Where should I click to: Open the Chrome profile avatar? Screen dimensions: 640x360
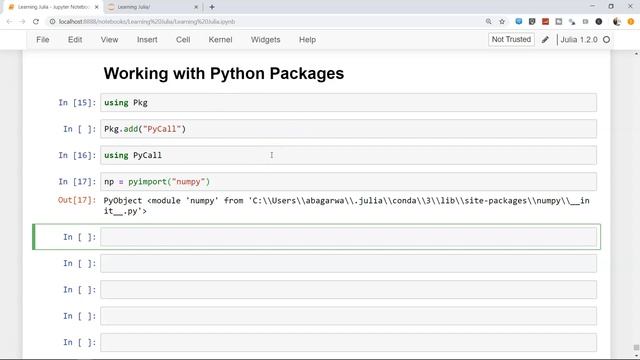click(x=617, y=22)
